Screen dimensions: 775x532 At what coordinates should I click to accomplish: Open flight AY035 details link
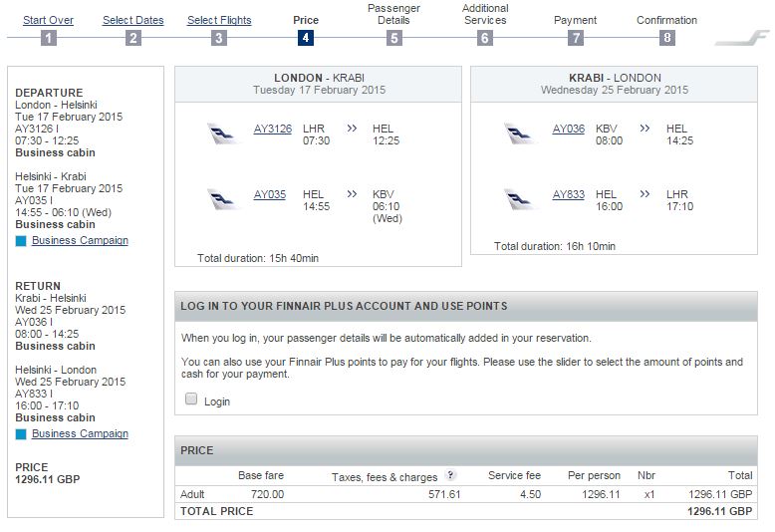[x=270, y=194]
